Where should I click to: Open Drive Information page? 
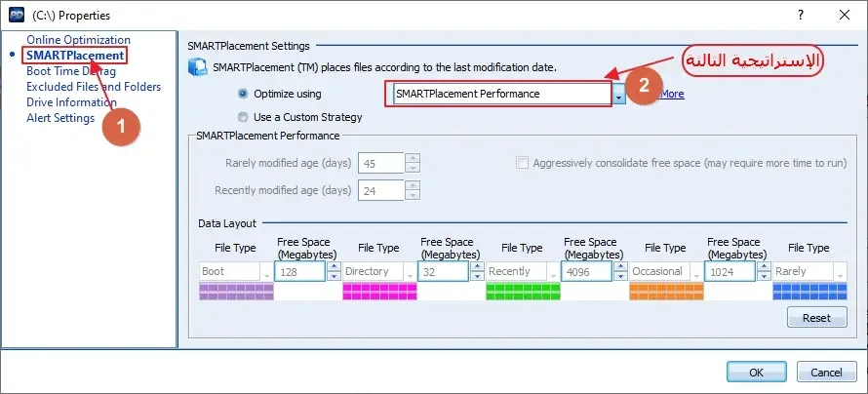(x=71, y=101)
